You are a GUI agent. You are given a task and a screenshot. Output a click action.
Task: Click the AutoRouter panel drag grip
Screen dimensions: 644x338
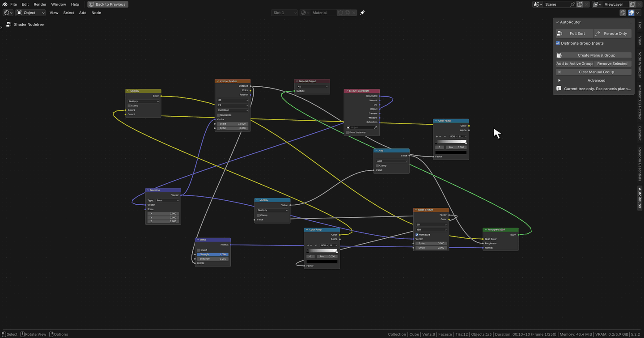coord(629,22)
